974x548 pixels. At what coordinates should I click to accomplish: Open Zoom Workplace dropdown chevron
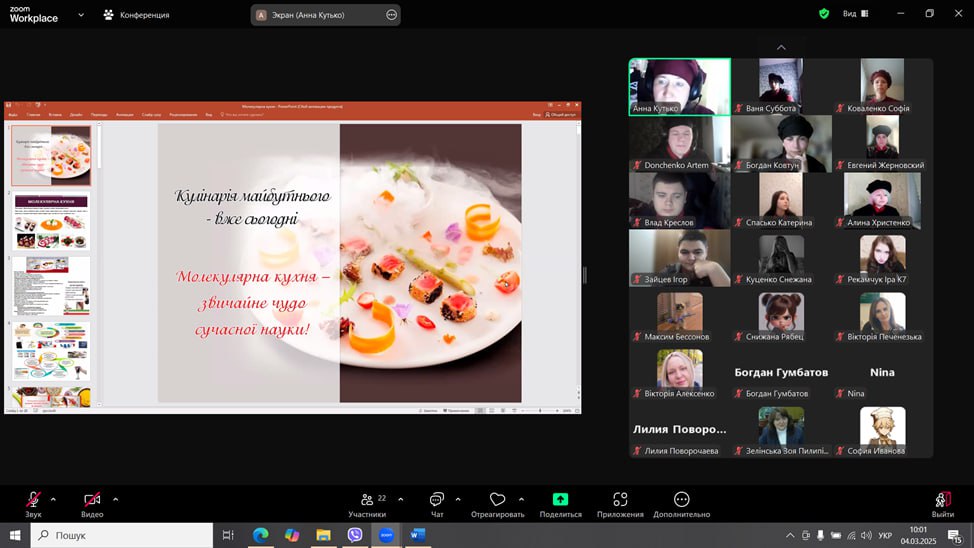(x=79, y=15)
